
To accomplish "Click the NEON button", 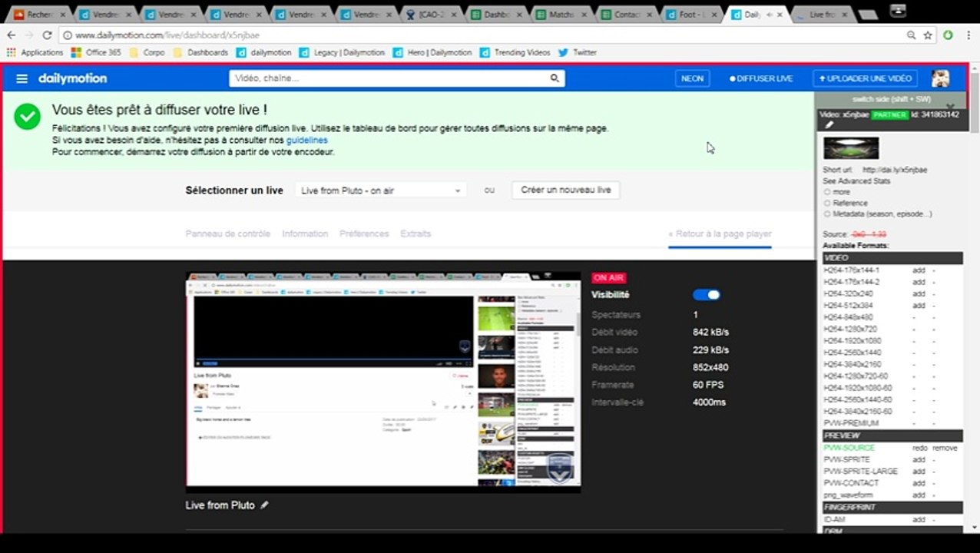I will click(692, 78).
